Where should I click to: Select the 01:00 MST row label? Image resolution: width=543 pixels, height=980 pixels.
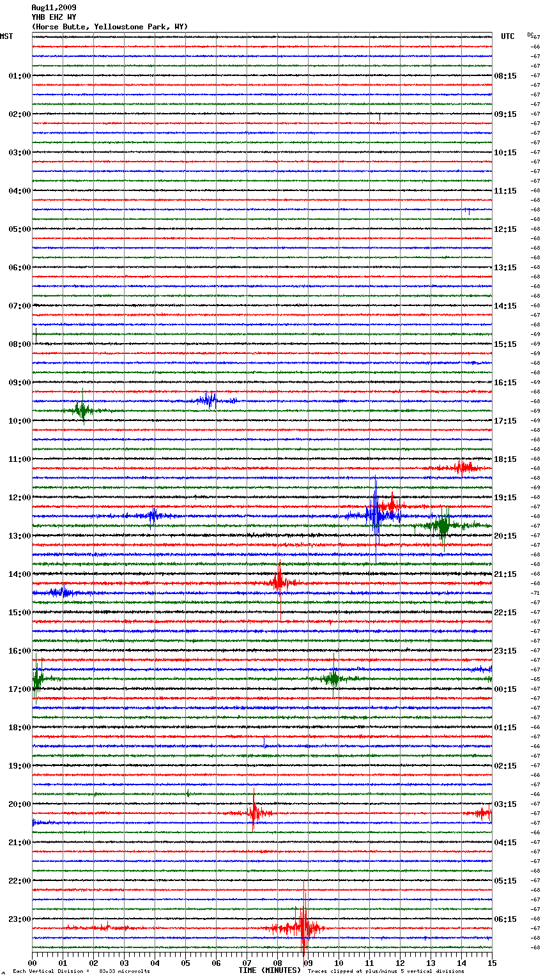pos(20,76)
